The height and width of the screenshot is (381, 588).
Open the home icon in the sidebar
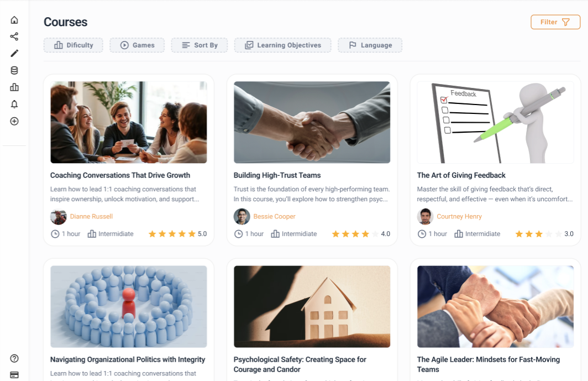(x=14, y=20)
